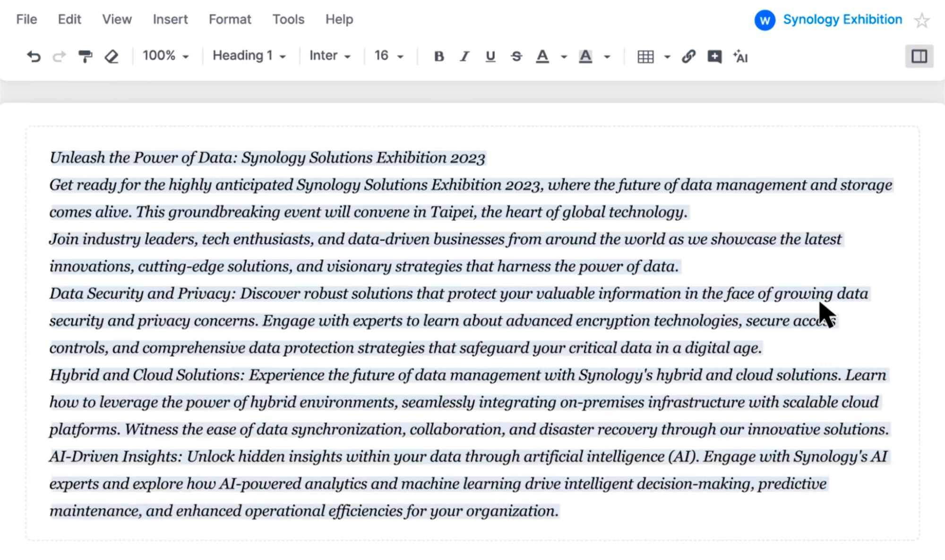Image resolution: width=945 pixels, height=560 pixels.
Task: Toggle the side panel layout
Action: [x=919, y=57]
